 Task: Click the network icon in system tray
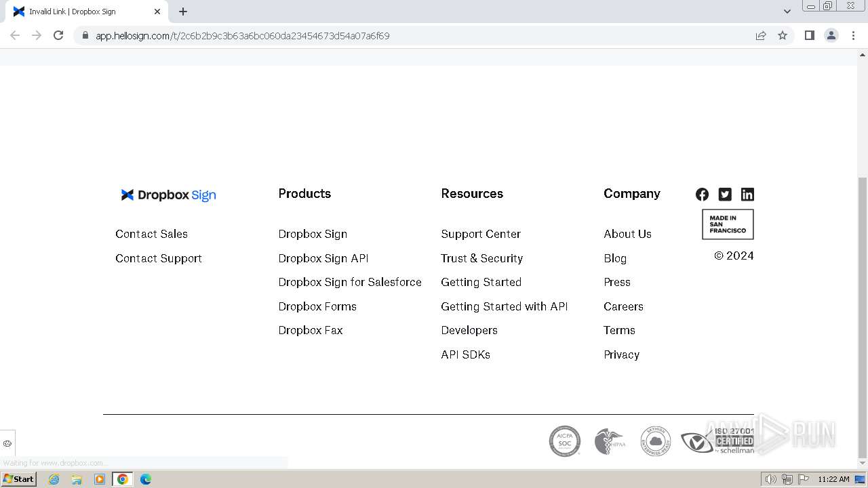tap(787, 479)
